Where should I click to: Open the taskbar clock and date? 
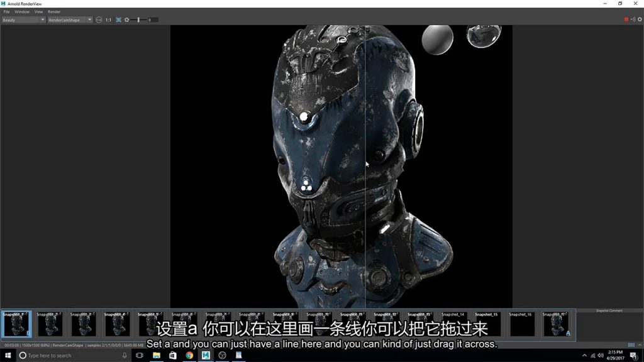click(615, 356)
